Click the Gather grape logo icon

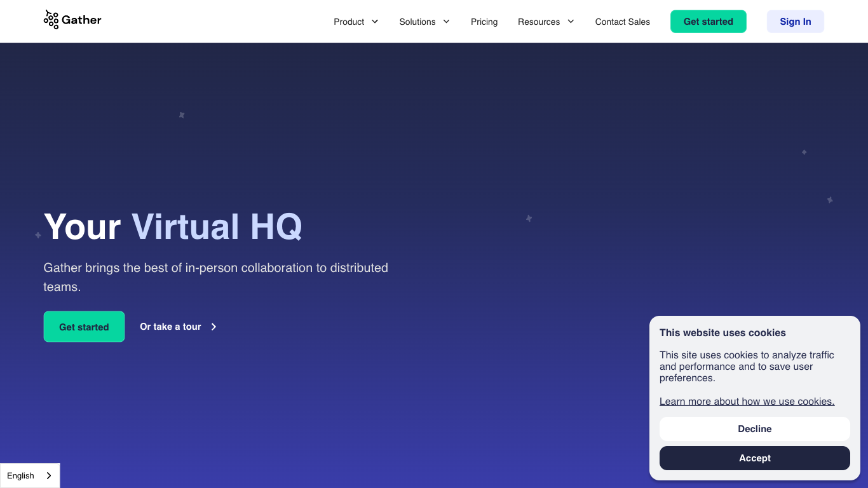click(x=51, y=20)
